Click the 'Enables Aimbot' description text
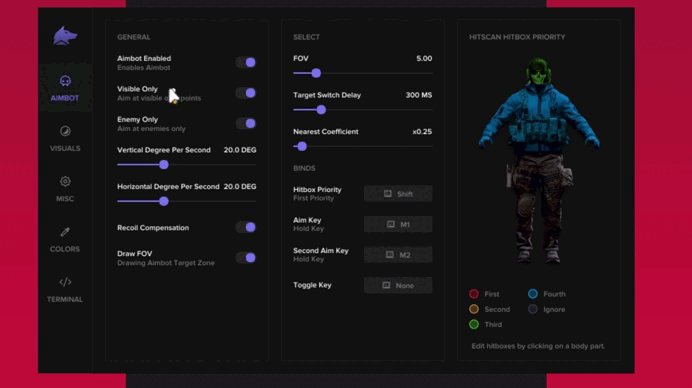The image size is (692, 388). [x=143, y=68]
